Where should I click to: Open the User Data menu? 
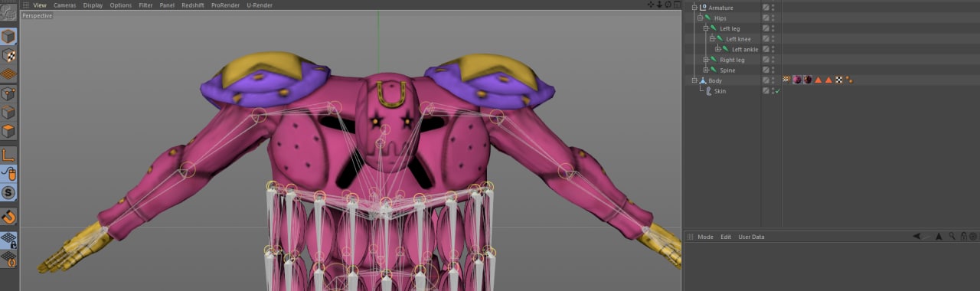(751, 237)
